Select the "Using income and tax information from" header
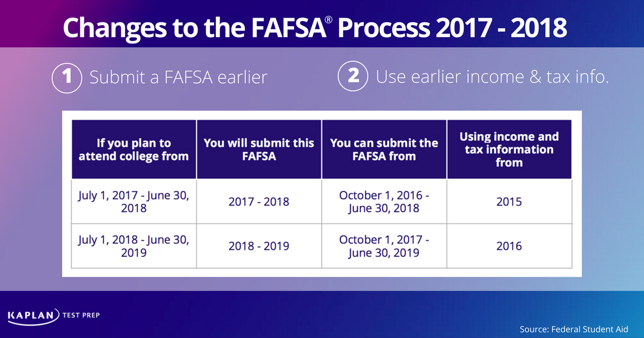The width and height of the screenshot is (644, 338). (x=509, y=149)
